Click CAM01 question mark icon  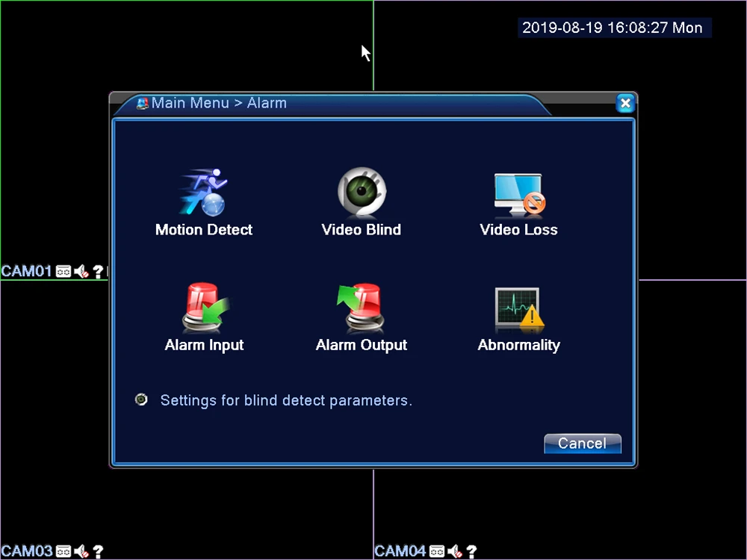[x=98, y=272]
